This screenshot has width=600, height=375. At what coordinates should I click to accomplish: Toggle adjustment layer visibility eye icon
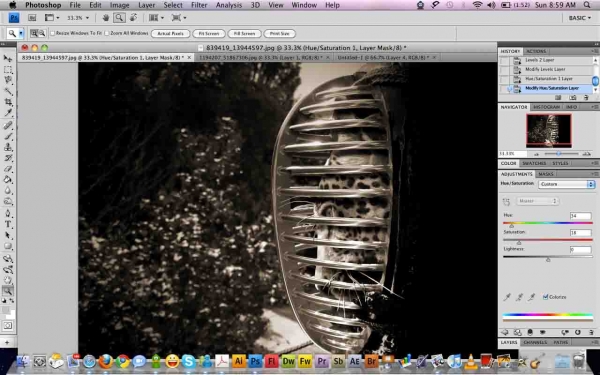542,333
